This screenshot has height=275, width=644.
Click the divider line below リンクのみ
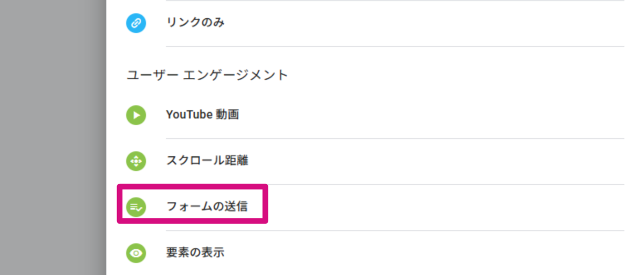[395, 47]
